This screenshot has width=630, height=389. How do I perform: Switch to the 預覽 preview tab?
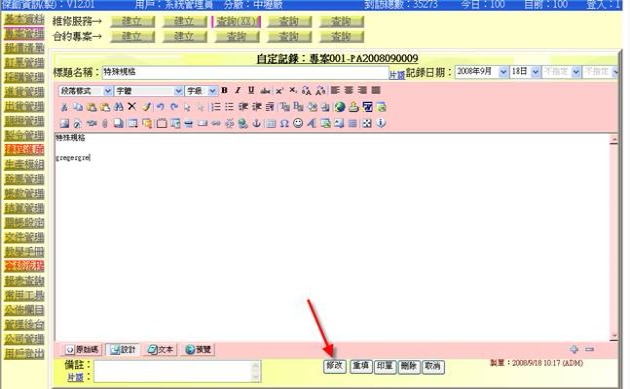pos(198,350)
